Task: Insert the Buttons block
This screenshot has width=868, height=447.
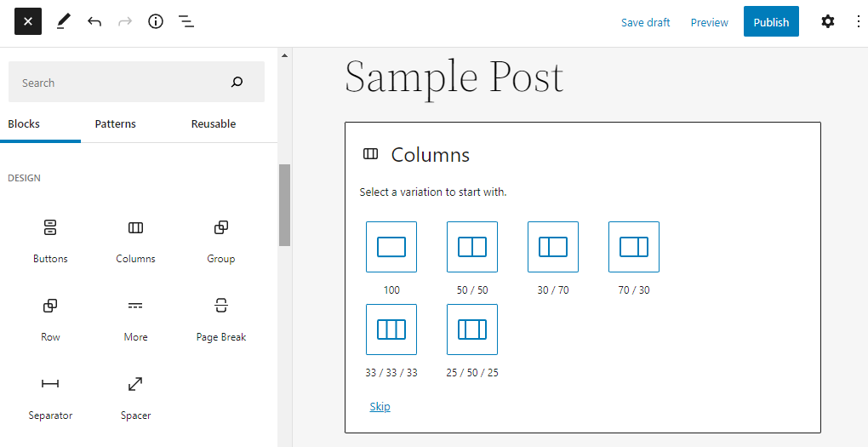Action: (50, 240)
